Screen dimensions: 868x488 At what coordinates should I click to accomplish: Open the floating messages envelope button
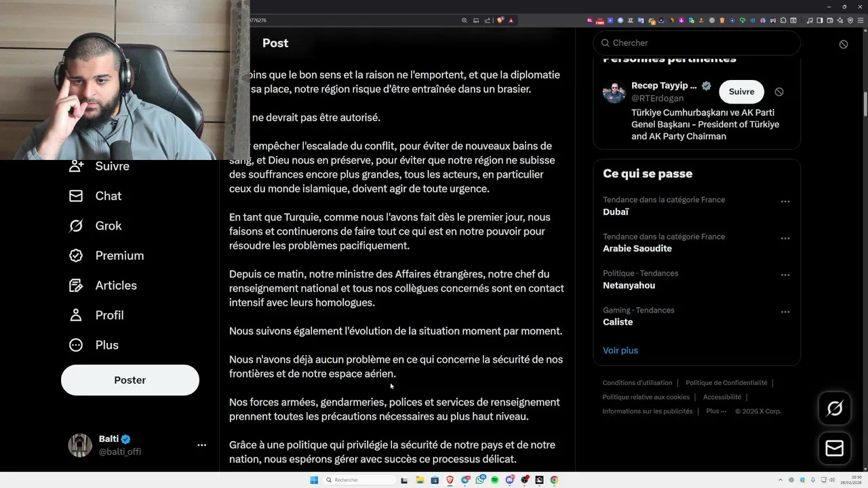835,448
